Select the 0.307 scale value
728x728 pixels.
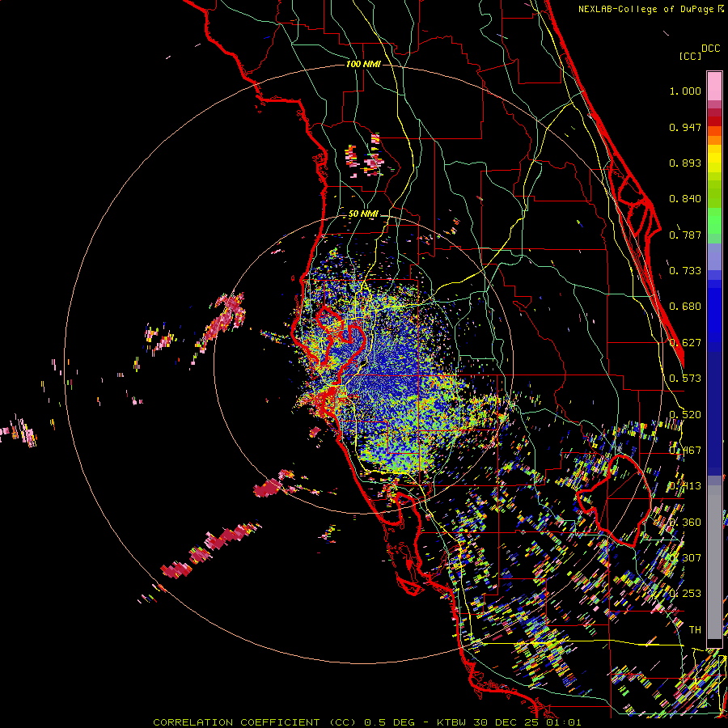685,558
